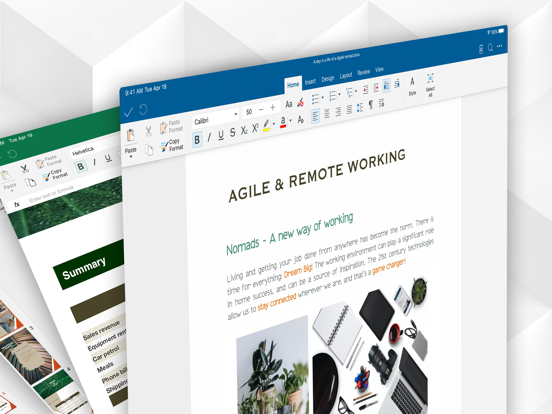552x414 pixels.
Task: Select the right-to-left text direction icon
Action: pyautogui.click(x=397, y=83)
